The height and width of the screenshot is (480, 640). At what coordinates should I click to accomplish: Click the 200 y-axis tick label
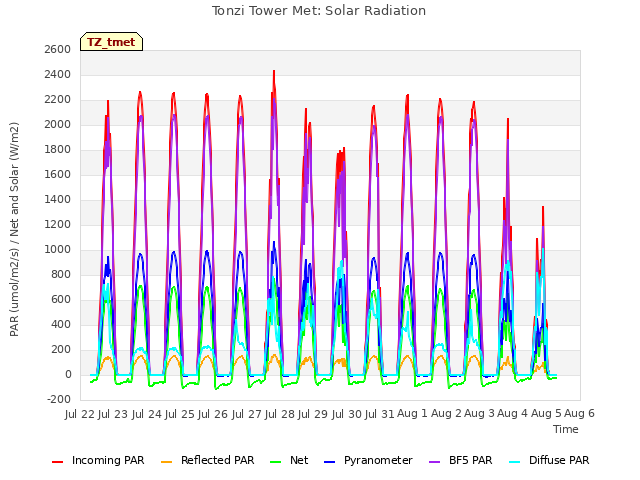click(61, 349)
